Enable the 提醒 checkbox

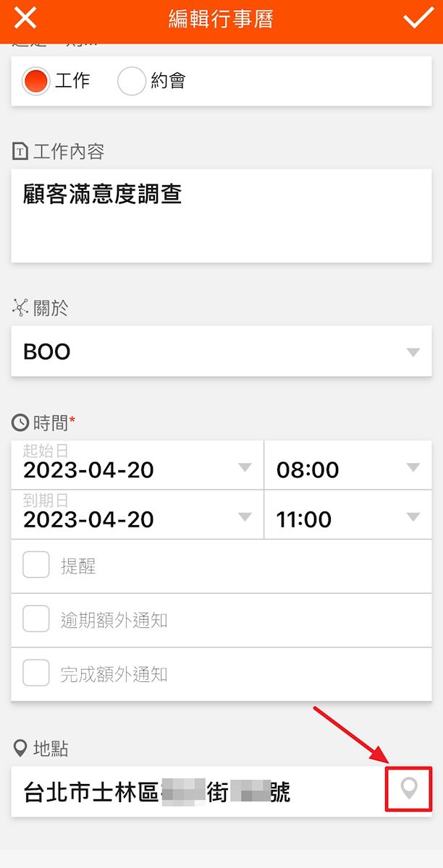[36, 565]
